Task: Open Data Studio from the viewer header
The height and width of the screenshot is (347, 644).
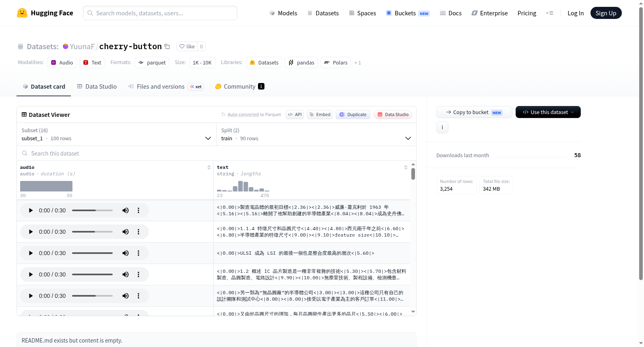Action: pyautogui.click(x=393, y=114)
